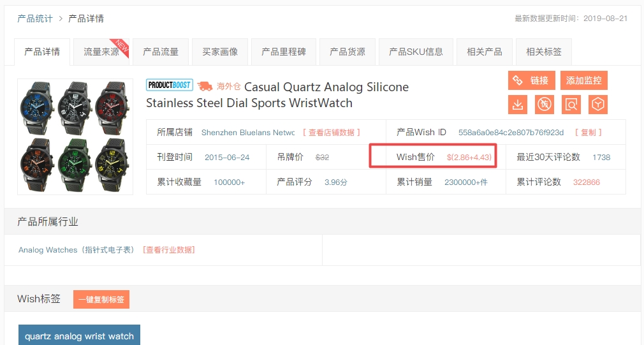Image resolution: width=644 pixels, height=345 pixels.
Task: Click the orange download icon button
Action: (518, 105)
